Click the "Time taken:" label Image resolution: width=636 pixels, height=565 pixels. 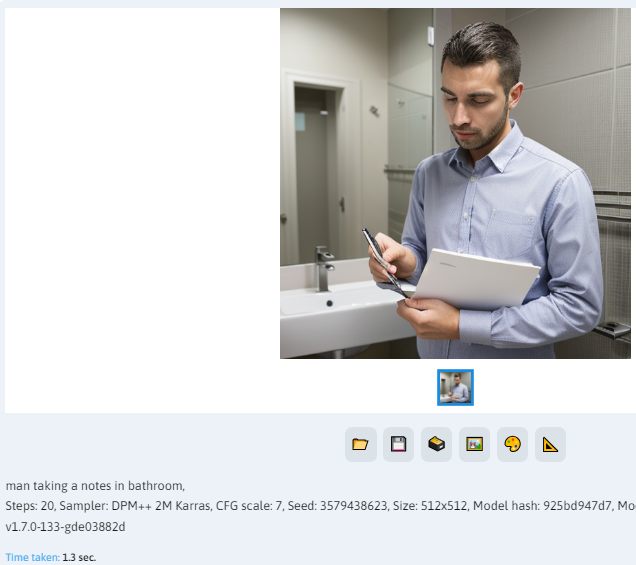click(x=32, y=557)
